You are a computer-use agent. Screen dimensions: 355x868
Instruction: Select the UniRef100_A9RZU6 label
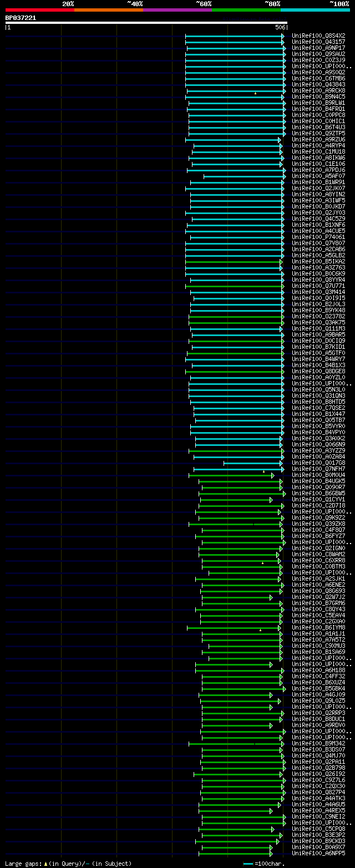pos(318,139)
